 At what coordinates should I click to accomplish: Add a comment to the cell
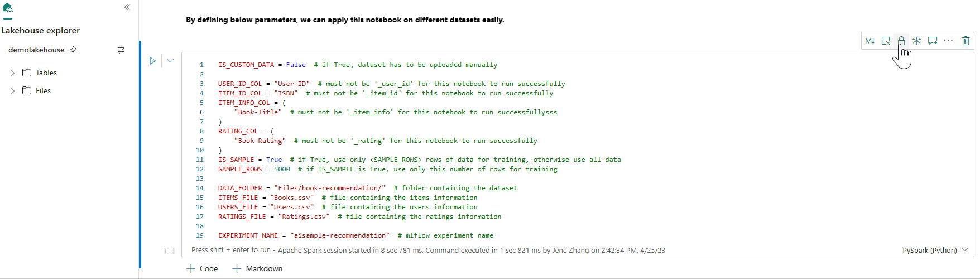click(x=932, y=41)
